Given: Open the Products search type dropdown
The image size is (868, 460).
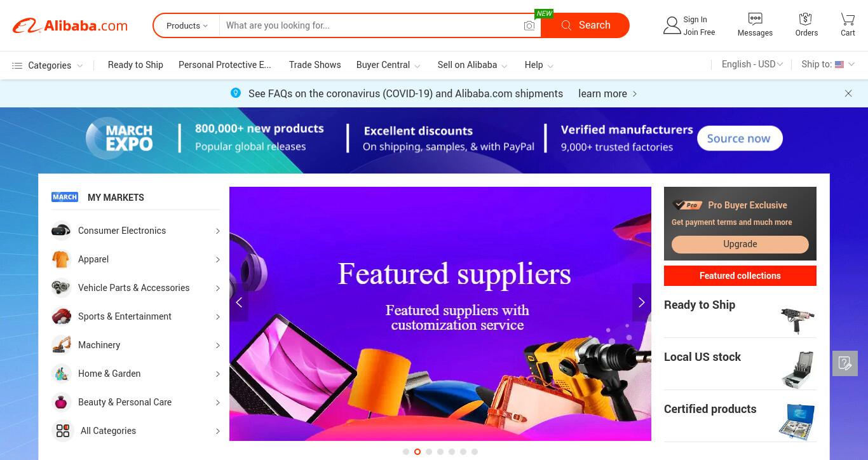Looking at the screenshot, I should tap(187, 25).
